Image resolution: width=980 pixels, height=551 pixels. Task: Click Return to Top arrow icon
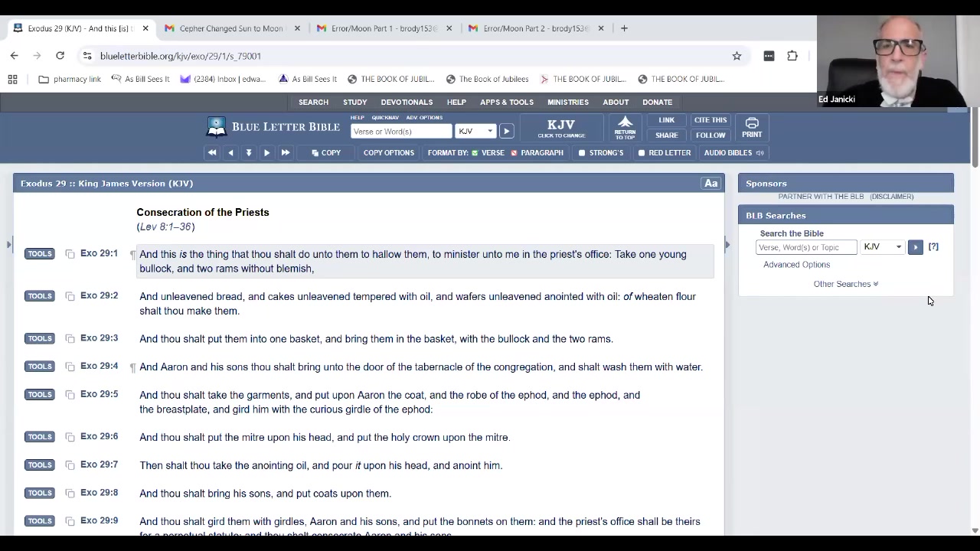coord(625,127)
